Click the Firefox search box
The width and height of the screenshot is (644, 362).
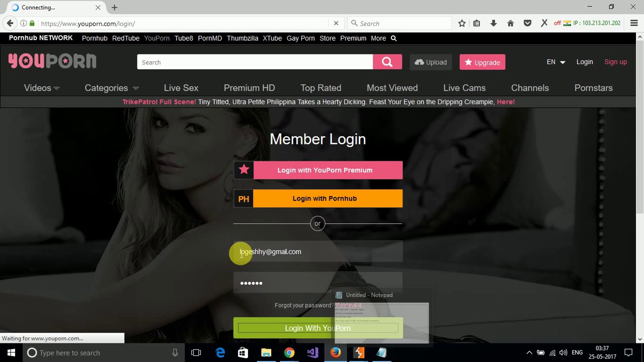(x=399, y=23)
